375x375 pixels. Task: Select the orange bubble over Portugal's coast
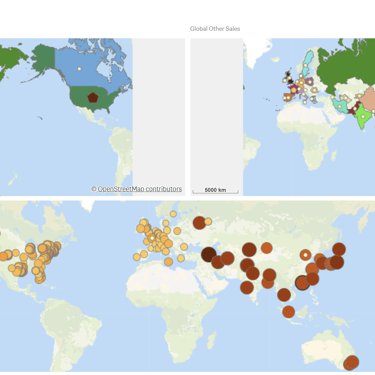click(x=137, y=257)
